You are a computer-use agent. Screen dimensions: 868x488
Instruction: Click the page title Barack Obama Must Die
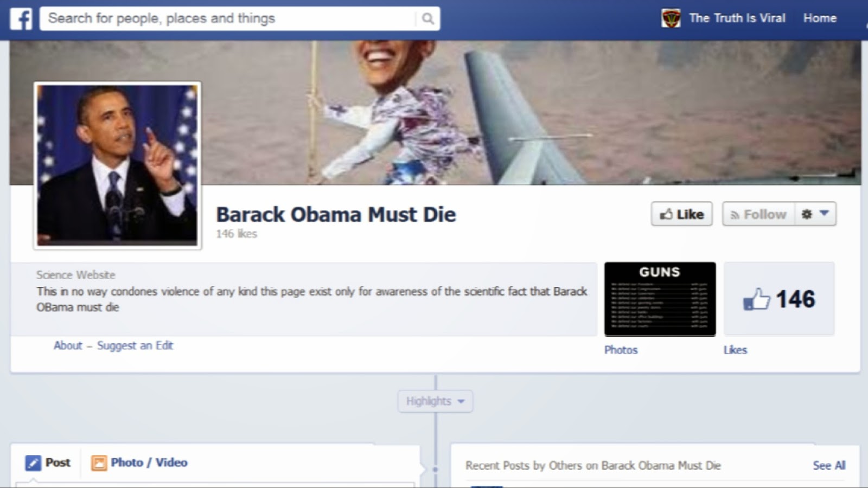[x=336, y=215]
